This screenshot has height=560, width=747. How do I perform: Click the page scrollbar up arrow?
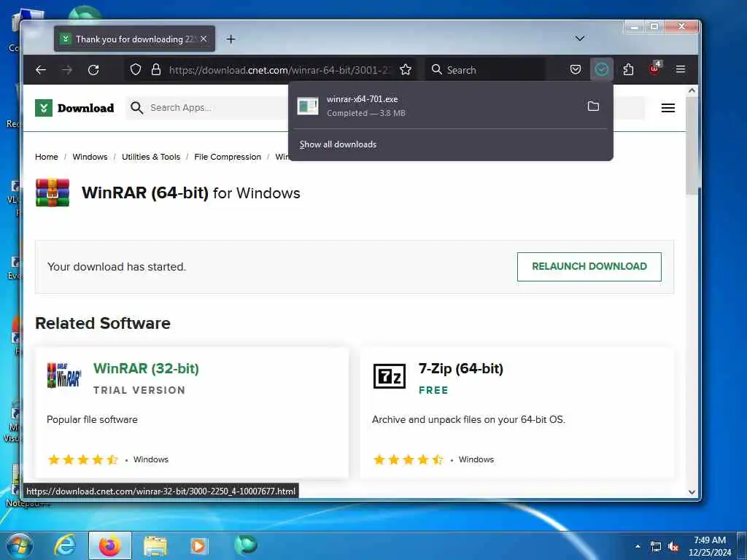tap(692, 90)
